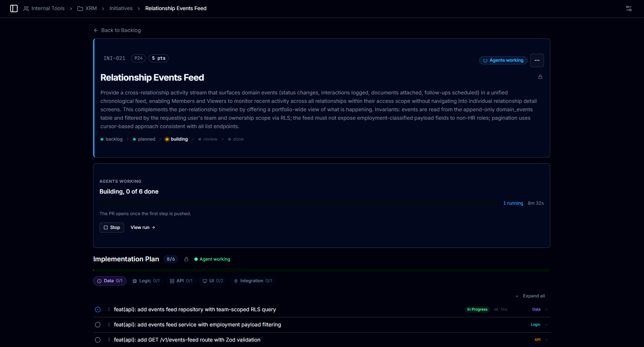644x347 pixels.
Task: Click the API tag on step 3
Action: 537,340
